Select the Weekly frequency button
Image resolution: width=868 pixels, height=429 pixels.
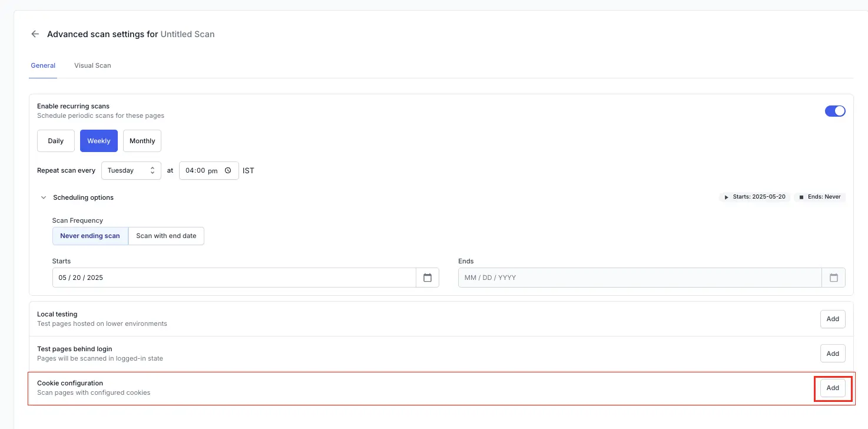(99, 141)
